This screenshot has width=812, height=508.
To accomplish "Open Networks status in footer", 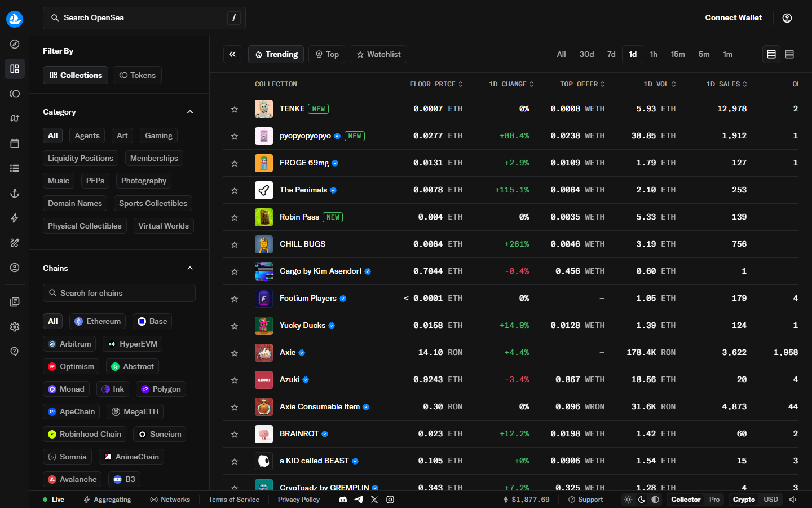I will point(170,500).
